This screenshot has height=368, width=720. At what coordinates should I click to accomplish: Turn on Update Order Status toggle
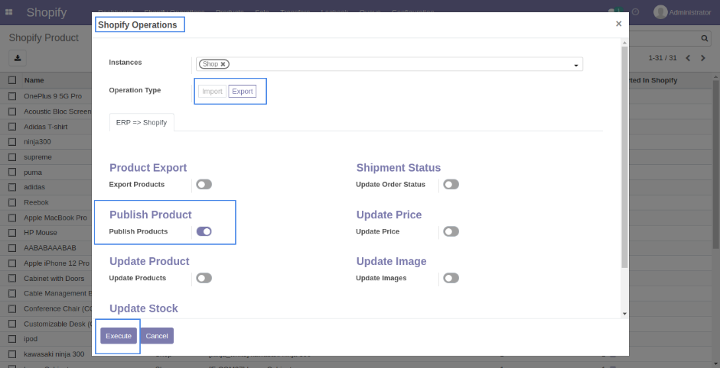tap(451, 184)
